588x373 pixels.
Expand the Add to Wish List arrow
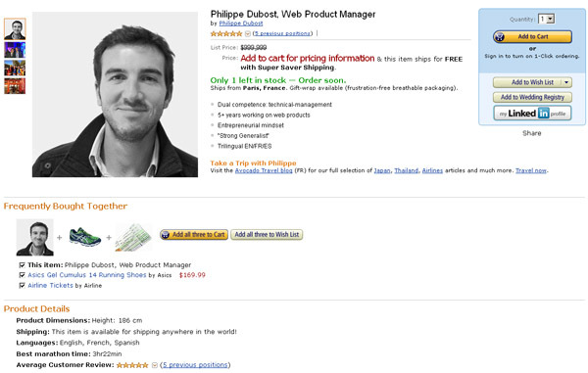[x=566, y=82]
